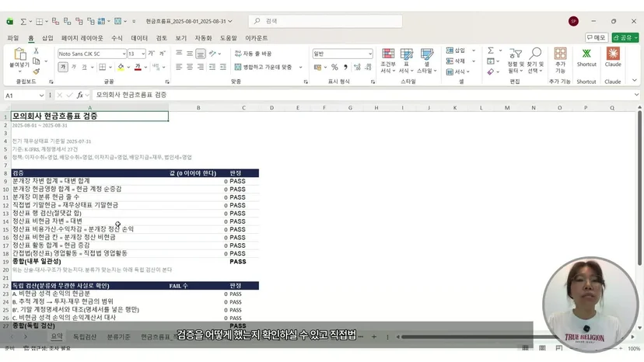Open the number format dropdown (일반)
Viewport: 644px width, 362px height.
pyautogui.click(x=370, y=54)
